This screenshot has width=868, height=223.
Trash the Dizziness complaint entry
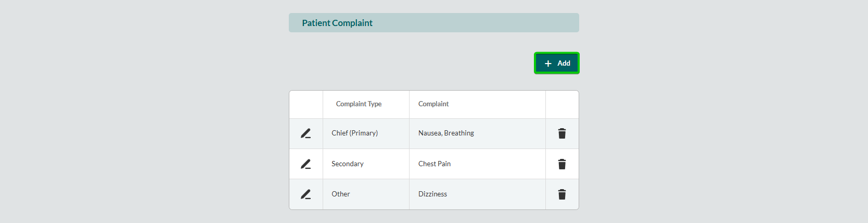(562, 194)
